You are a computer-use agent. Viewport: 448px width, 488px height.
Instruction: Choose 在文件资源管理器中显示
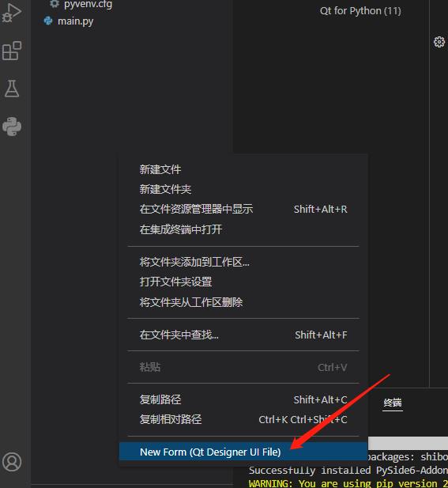(x=243, y=209)
